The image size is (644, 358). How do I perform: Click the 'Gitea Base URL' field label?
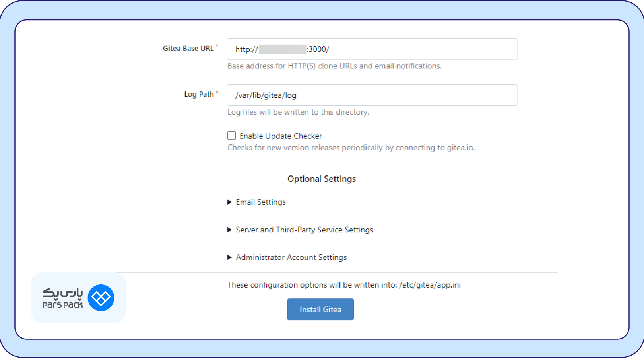tap(188, 48)
